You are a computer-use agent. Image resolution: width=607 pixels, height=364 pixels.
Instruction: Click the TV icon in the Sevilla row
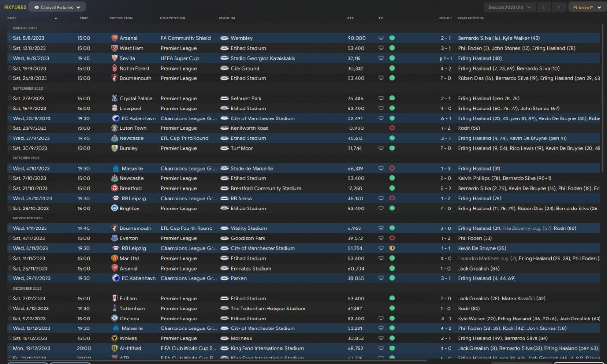pos(381,58)
